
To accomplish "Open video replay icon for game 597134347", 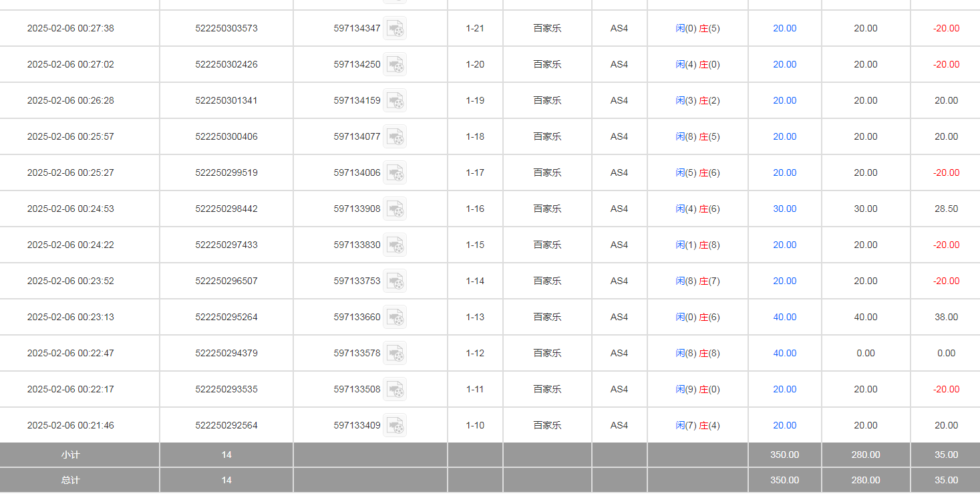I will click(395, 28).
